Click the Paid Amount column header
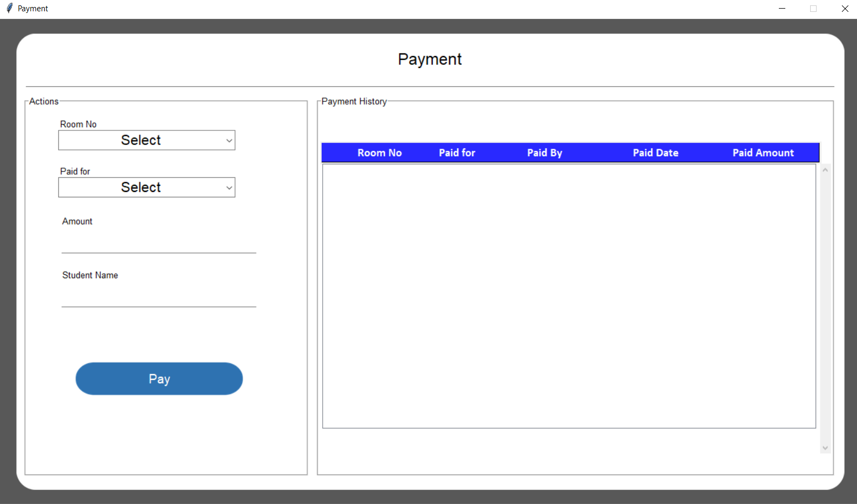Image resolution: width=857 pixels, height=504 pixels. 763,153
